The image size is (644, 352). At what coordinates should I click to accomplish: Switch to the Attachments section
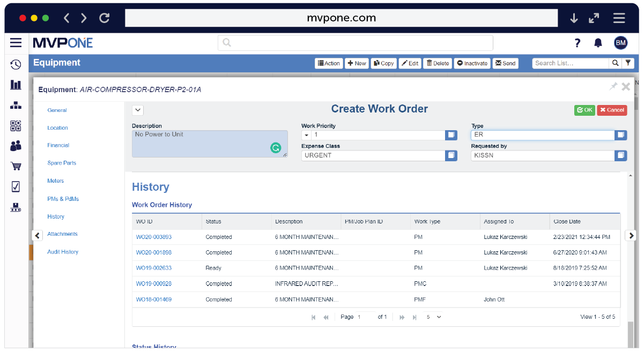tap(62, 234)
